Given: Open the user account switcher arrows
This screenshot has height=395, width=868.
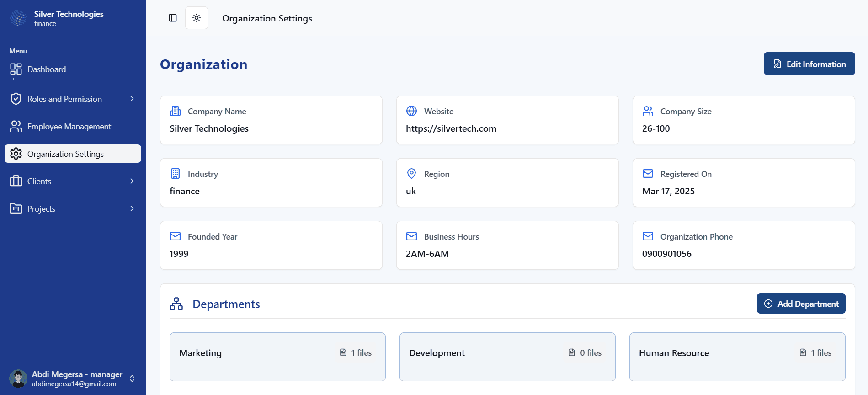Looking at the screenshot, I should tap(132, 379).
